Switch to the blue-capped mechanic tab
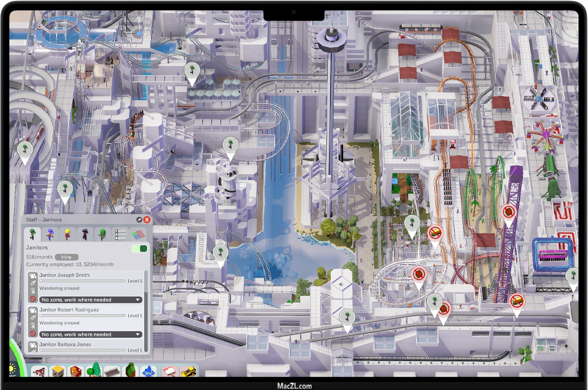 pos(50,234)
